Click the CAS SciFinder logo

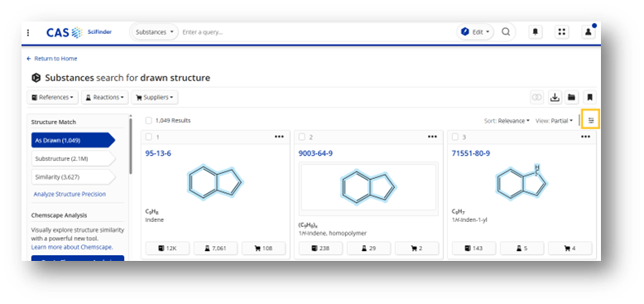[x=79, y=32]
